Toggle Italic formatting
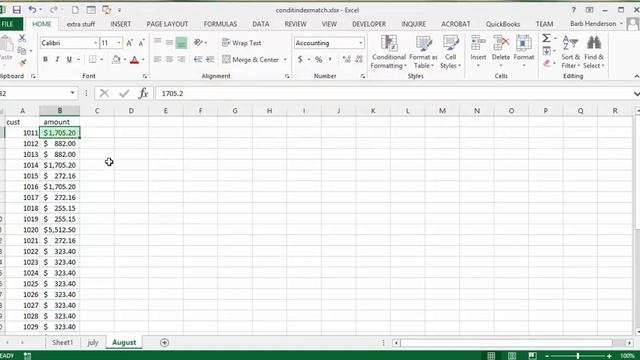The image size is (640, 360). pyautogui.click(x=57, y=60)
